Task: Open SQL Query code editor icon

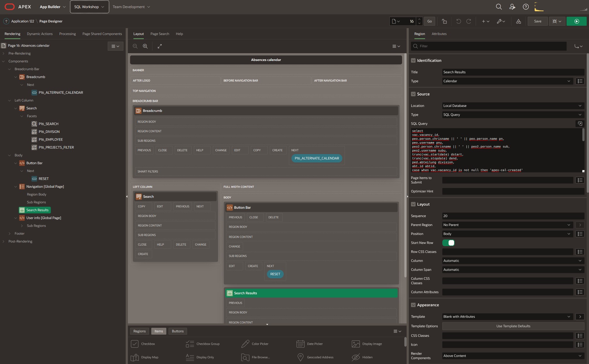Action: (x=580, y=124)
